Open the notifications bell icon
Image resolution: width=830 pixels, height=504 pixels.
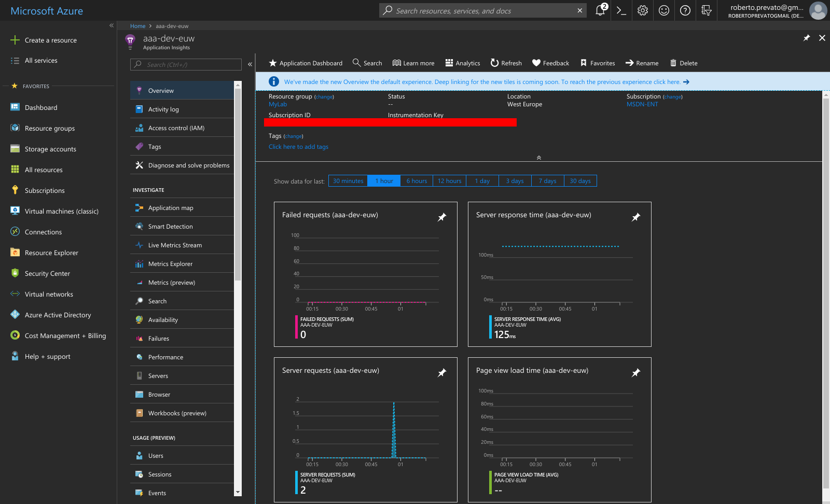pos(601,10)
